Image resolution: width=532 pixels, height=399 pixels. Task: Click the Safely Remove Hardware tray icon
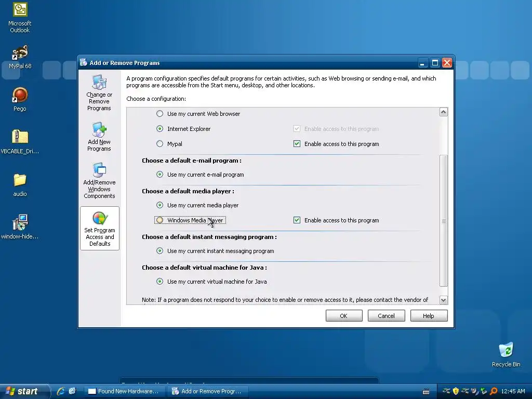[484, 391]
